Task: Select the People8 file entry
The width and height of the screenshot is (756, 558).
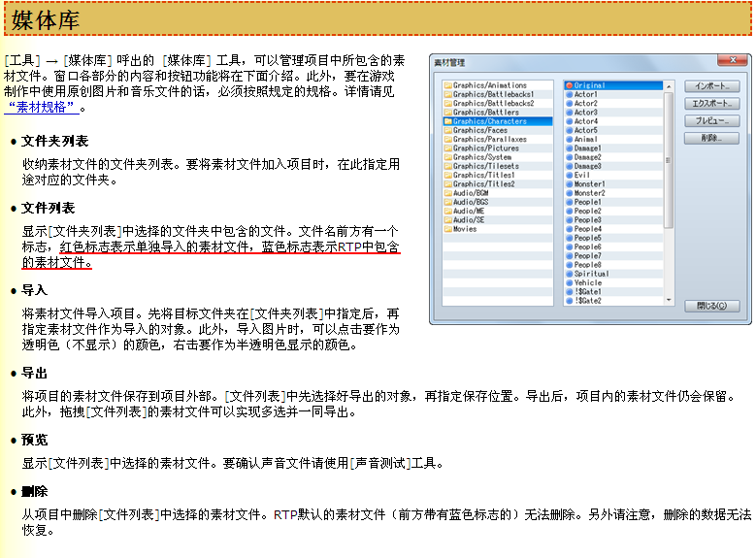Action: pyautogui.click(x=613, y=265)
